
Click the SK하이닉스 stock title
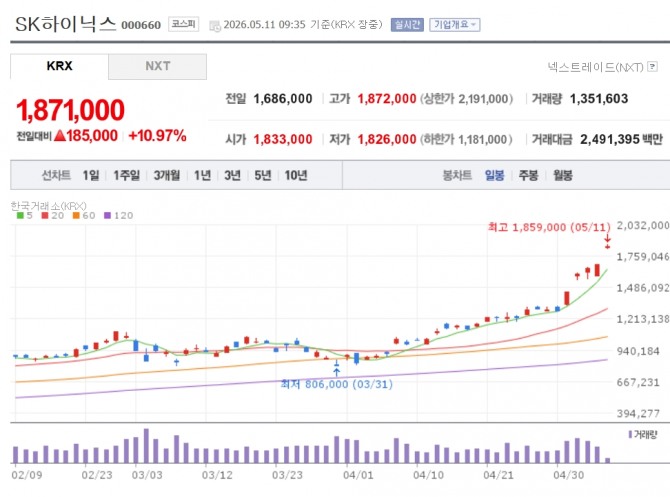point(66,24)
